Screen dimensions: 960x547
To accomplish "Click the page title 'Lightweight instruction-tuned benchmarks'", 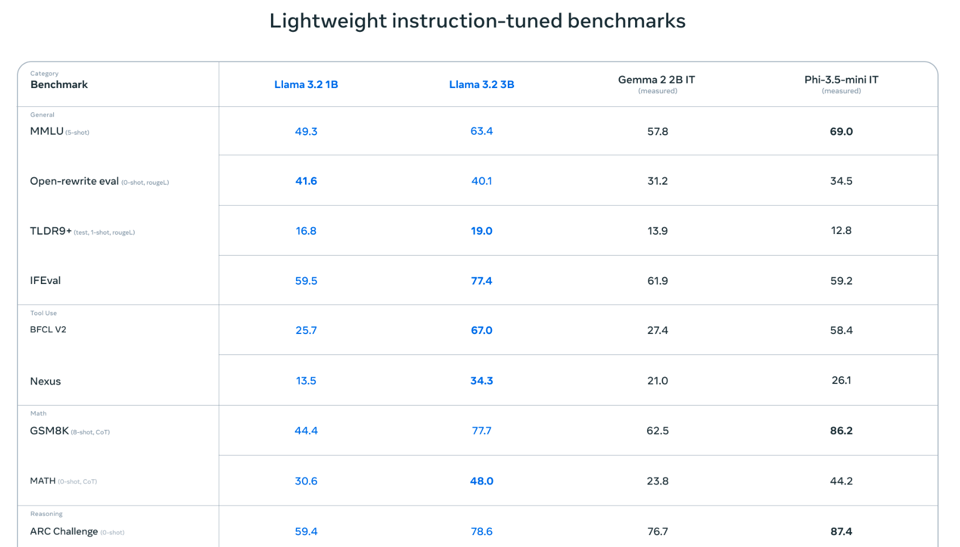I will pyautogui.click(x=477, y=21).
